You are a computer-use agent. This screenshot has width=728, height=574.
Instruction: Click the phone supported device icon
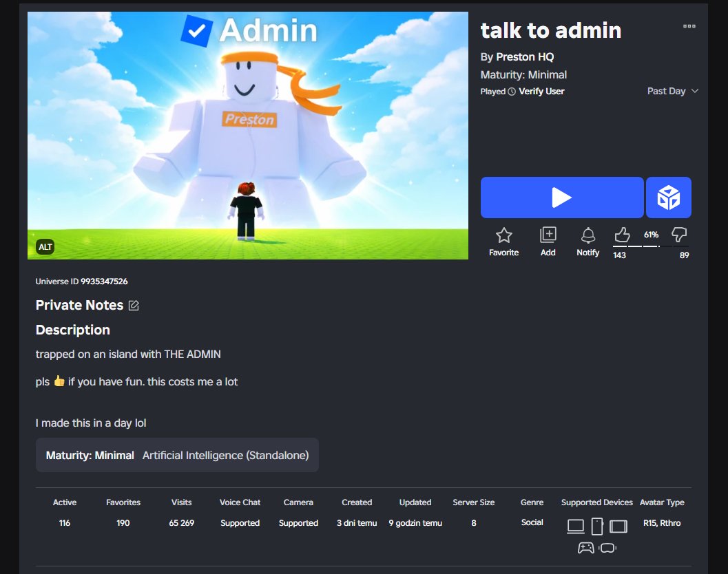[597, 527]
